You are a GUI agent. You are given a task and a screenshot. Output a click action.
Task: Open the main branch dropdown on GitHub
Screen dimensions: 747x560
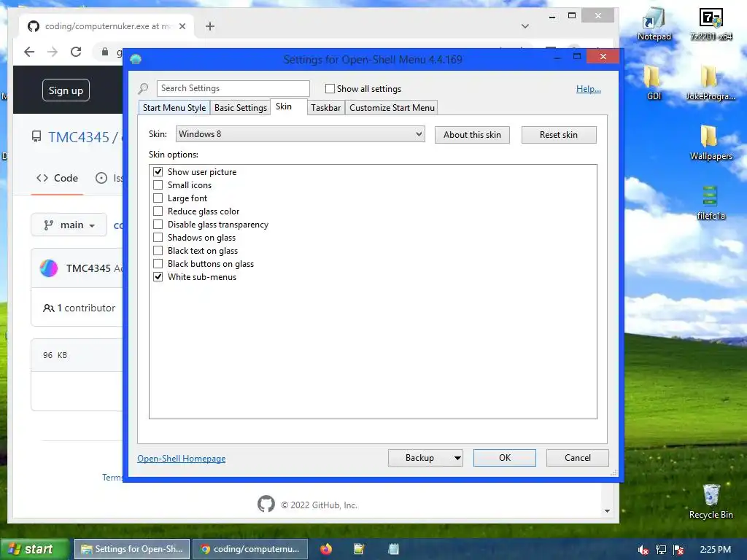click(69, 225)
